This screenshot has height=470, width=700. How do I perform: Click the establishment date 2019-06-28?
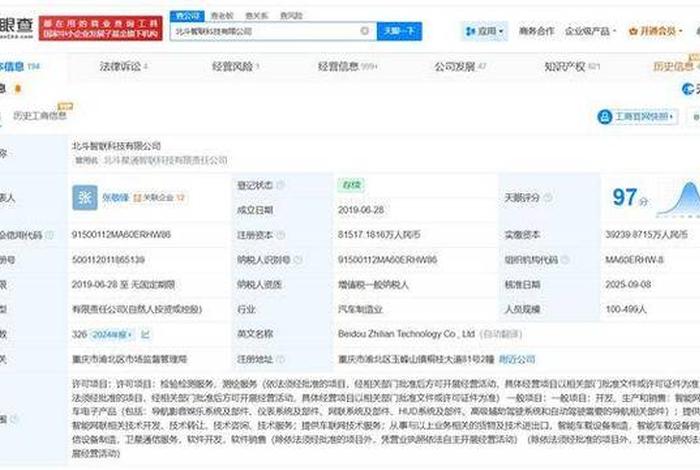(x=361, y=210)
